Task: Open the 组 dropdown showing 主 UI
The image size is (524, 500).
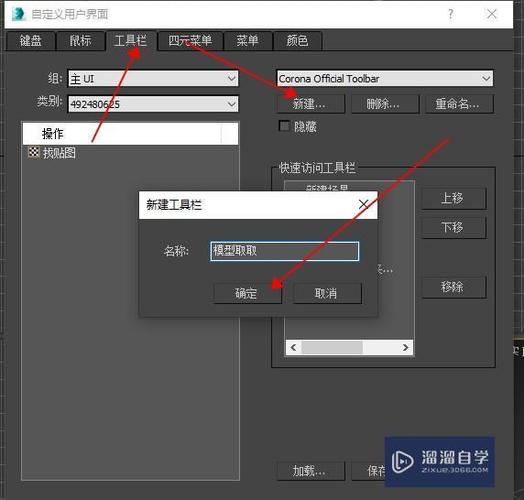Action: [x=153, y=79]
